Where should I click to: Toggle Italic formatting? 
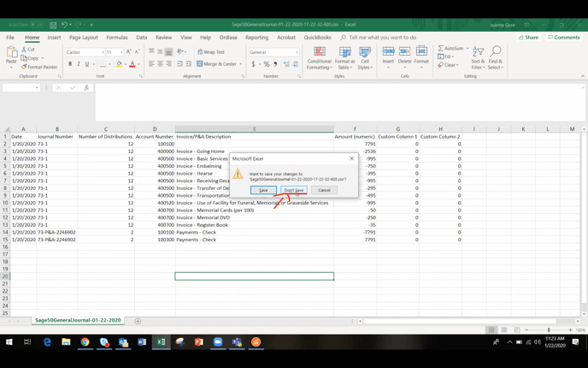[79, 64]
